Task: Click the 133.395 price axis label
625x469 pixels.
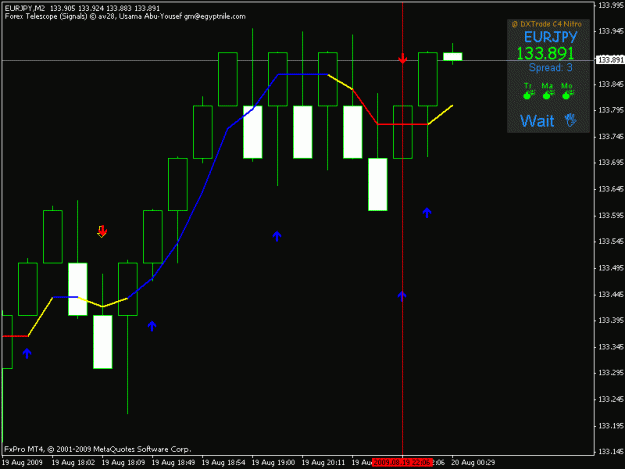Action: 611,320
